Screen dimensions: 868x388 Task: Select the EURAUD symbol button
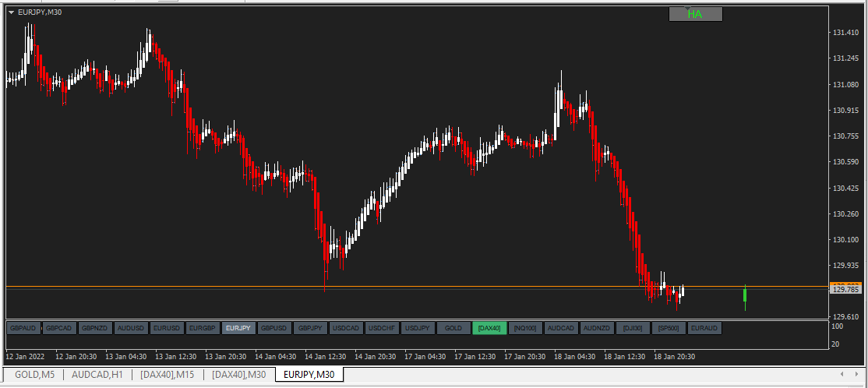pyautogui.click(x=704, y=328)
